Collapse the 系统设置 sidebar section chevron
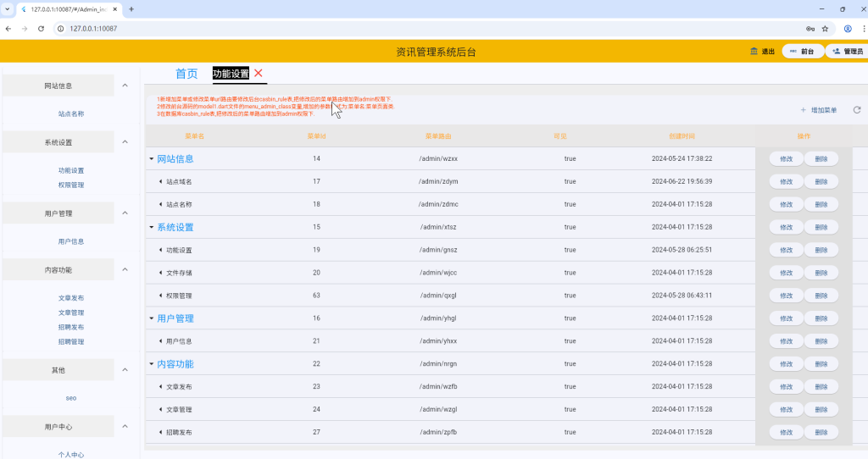The image size is (868, 459). tap(125, 142)
